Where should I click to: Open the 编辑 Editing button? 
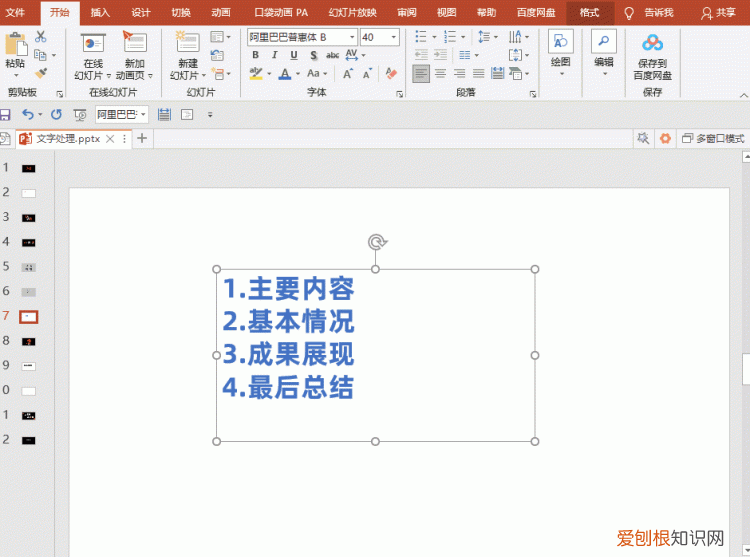click(x=604, y=54)
